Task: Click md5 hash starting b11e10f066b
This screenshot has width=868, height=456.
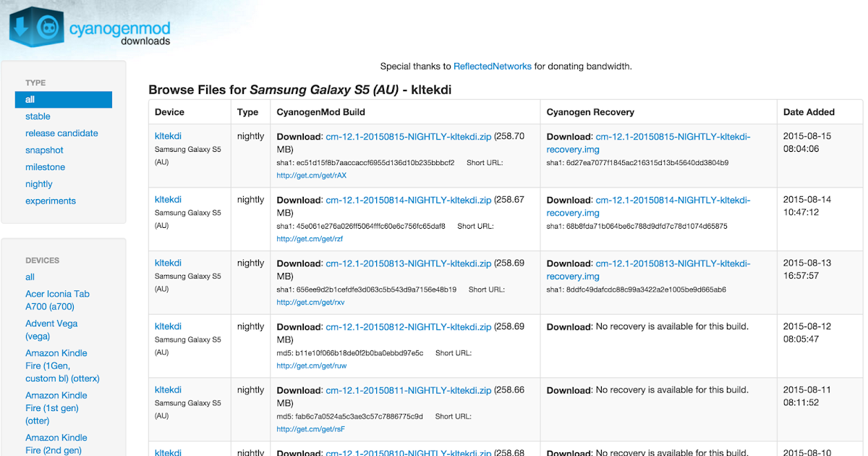Action: 359,353
